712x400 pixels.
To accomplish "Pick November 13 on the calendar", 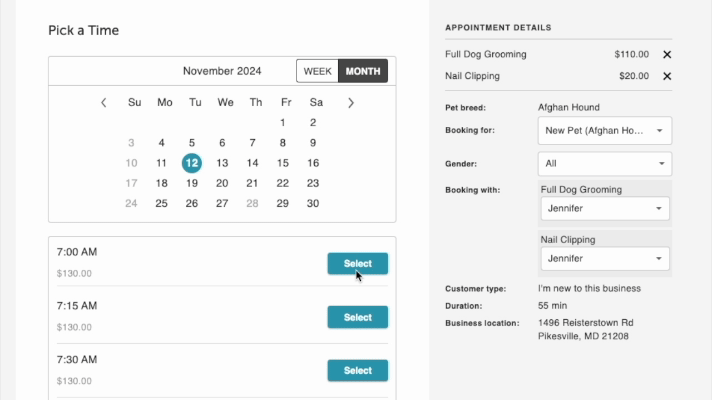I will (223, 163).
